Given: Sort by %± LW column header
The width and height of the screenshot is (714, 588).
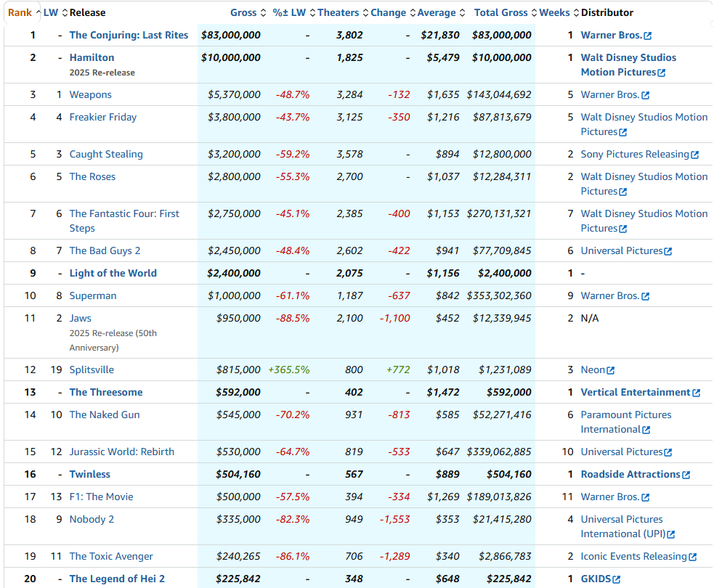Looking at the screenshot, I should coord(289,12).
